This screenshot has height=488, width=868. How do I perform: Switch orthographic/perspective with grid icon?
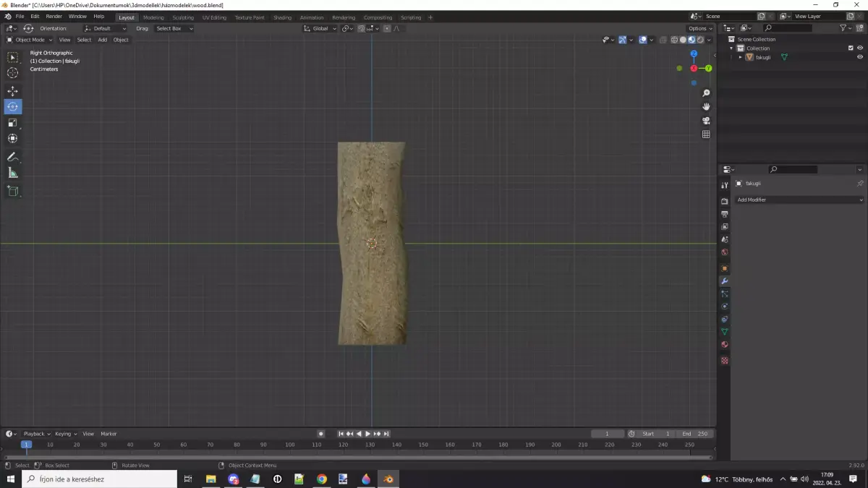[x=706, y=134]
